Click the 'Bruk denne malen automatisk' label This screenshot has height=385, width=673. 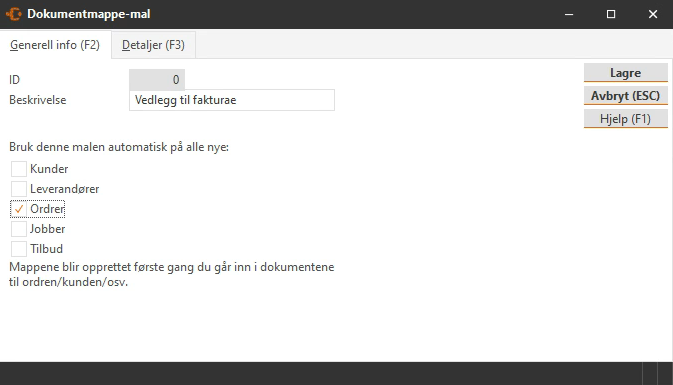[x=119, y=147]
